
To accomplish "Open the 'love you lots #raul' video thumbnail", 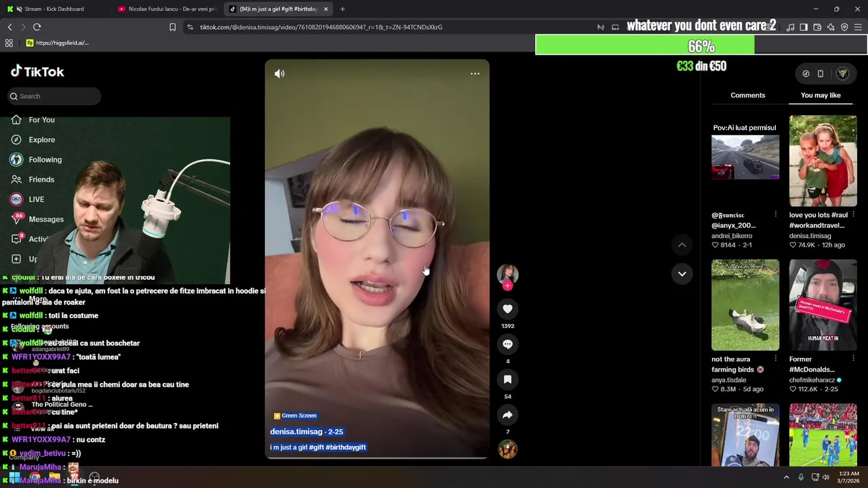I will (x=823, y=161).
